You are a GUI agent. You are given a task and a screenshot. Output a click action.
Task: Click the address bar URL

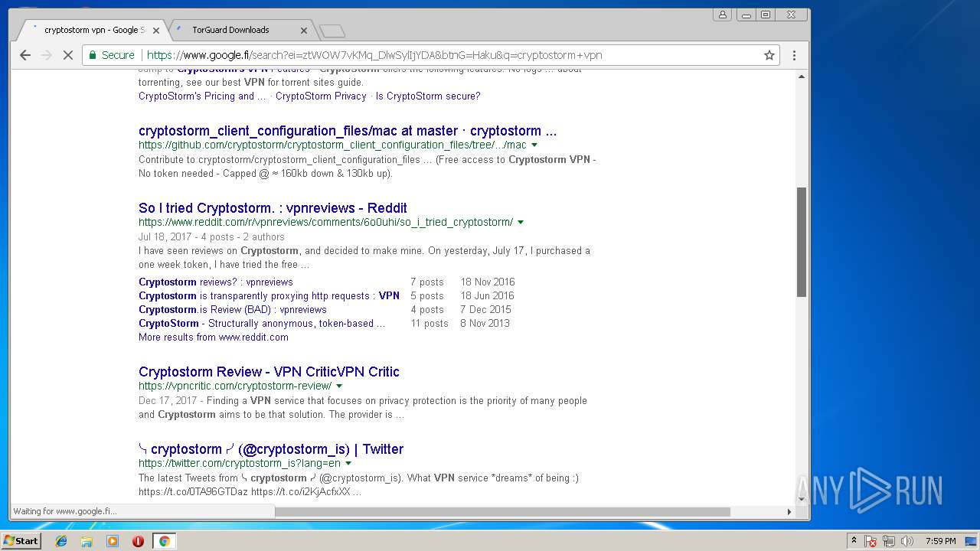click(374, 55)
